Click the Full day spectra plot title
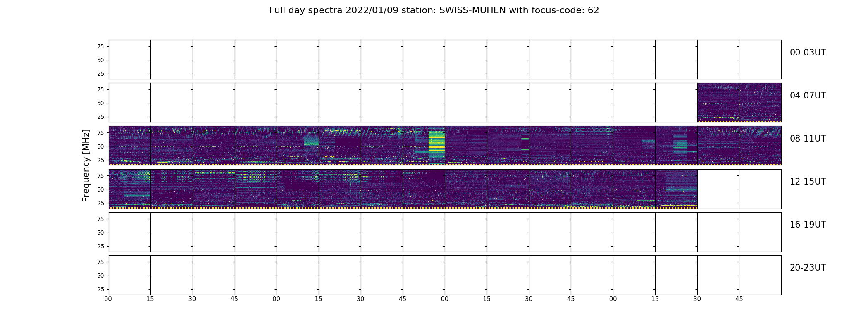 pos(434,10)
